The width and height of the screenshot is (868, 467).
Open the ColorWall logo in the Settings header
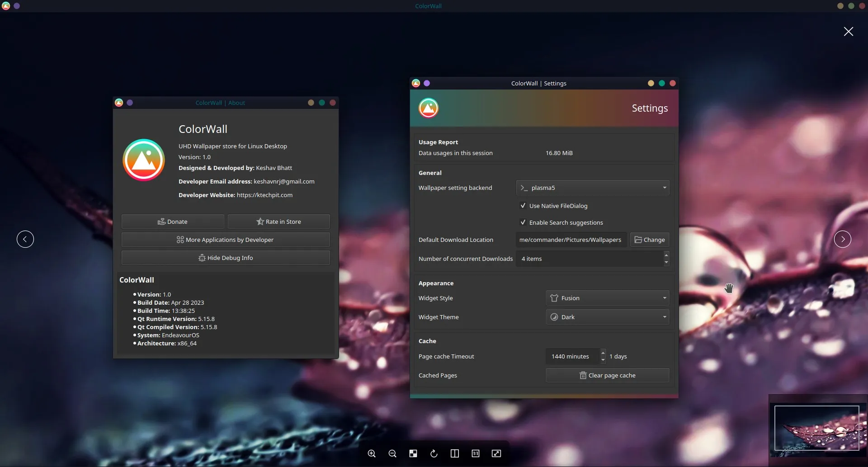click(x=428, y=108)
